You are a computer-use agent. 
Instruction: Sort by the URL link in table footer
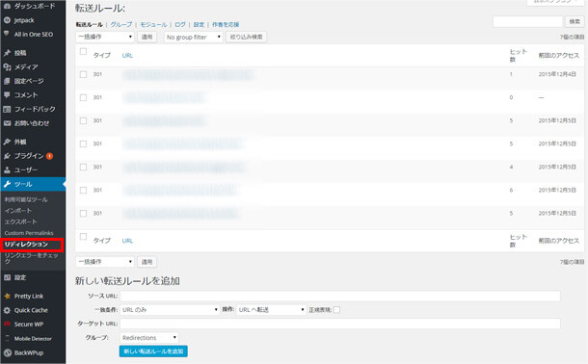coord(127,241)
